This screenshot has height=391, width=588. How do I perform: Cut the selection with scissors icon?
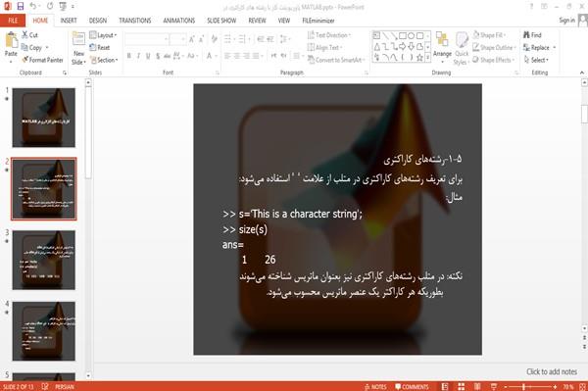click(29, 35)
